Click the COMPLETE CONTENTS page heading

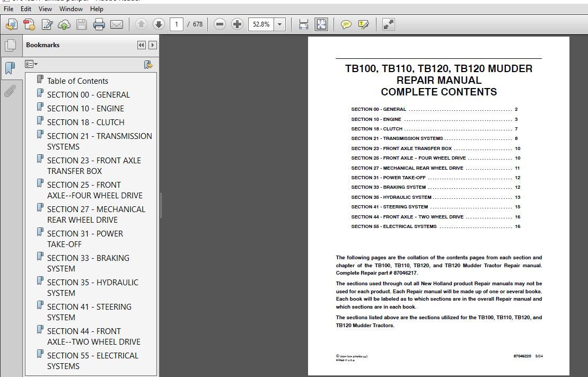pos(439,92)
